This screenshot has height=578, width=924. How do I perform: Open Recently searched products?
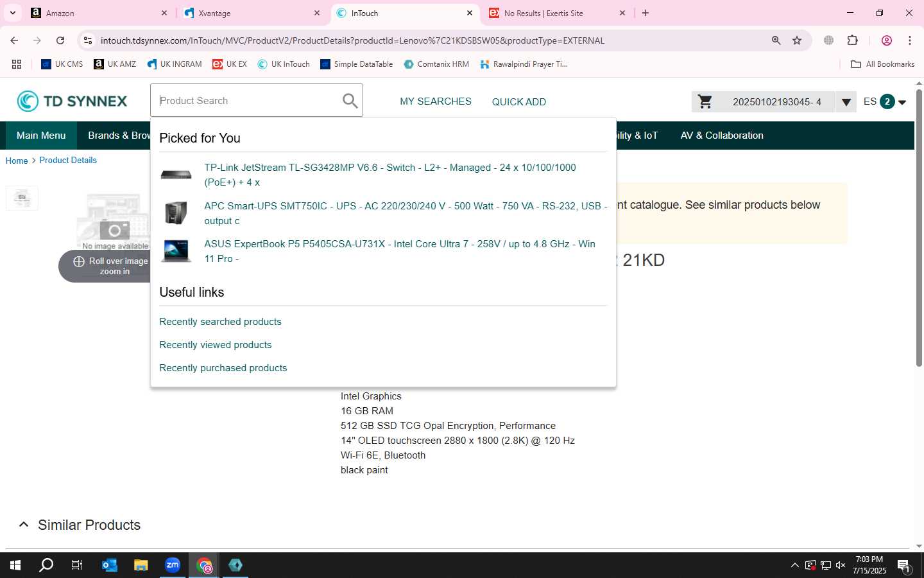(x=220, y=322)
